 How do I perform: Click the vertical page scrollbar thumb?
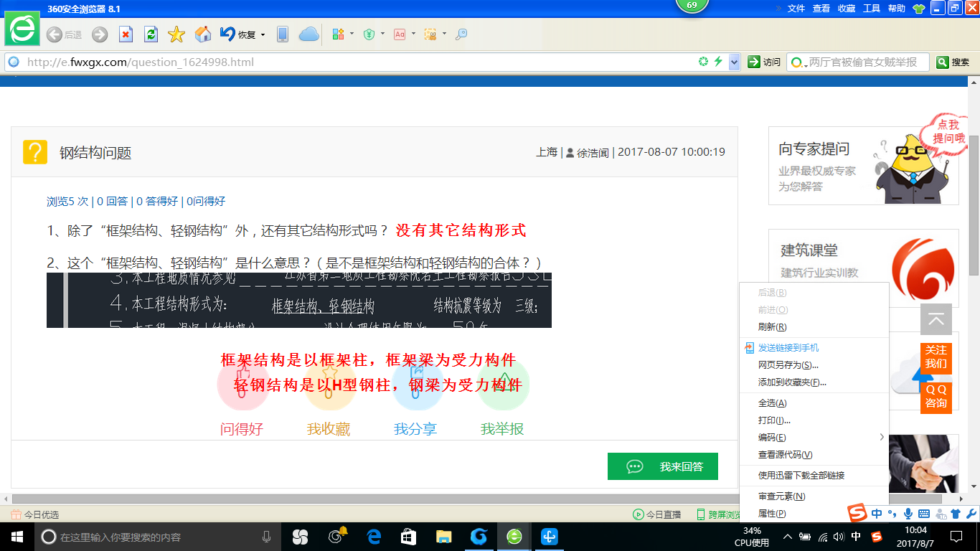974,204
